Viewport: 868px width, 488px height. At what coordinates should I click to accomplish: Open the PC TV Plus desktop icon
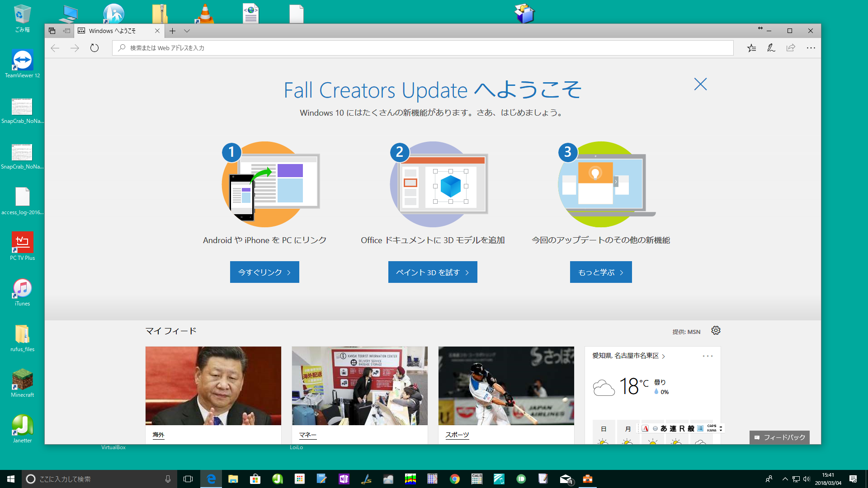[22, 246]
